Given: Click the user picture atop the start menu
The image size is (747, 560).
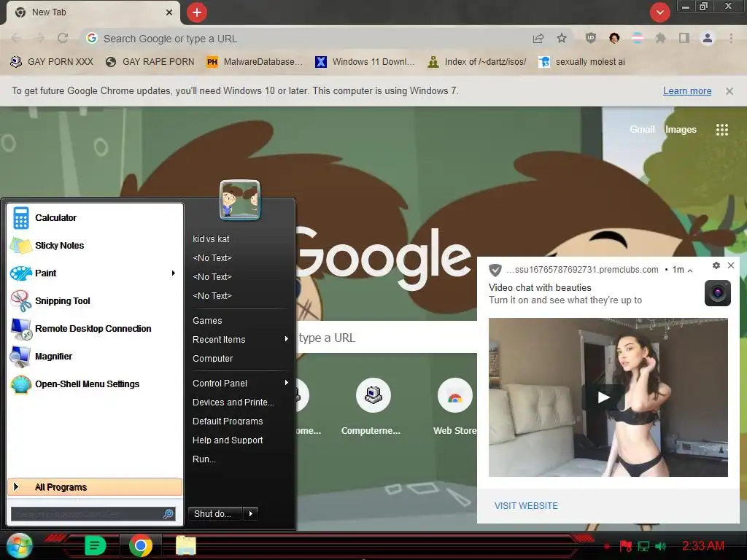Looking at the screenshot, I should (x=240, y=200).
